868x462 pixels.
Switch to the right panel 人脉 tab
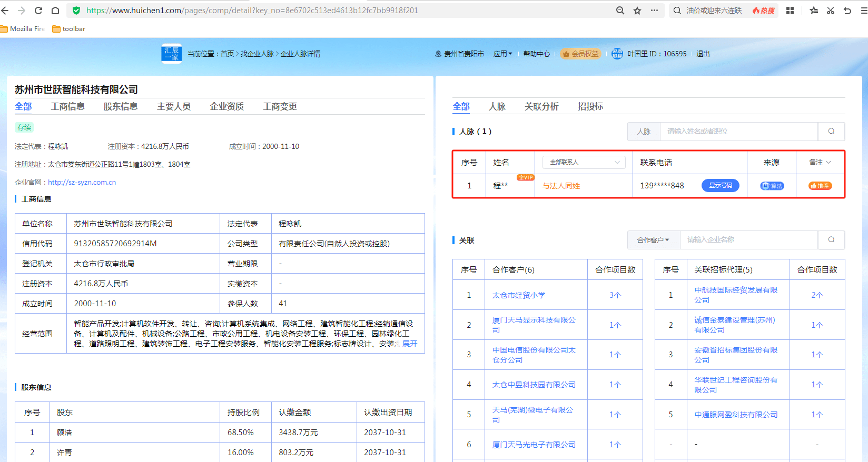(497, 106)
